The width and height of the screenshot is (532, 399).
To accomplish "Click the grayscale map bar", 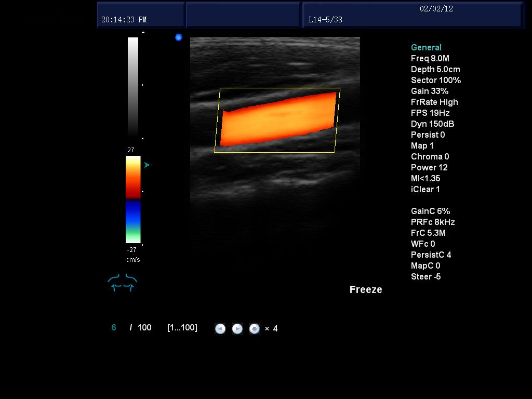I will [x=133, y=87].
